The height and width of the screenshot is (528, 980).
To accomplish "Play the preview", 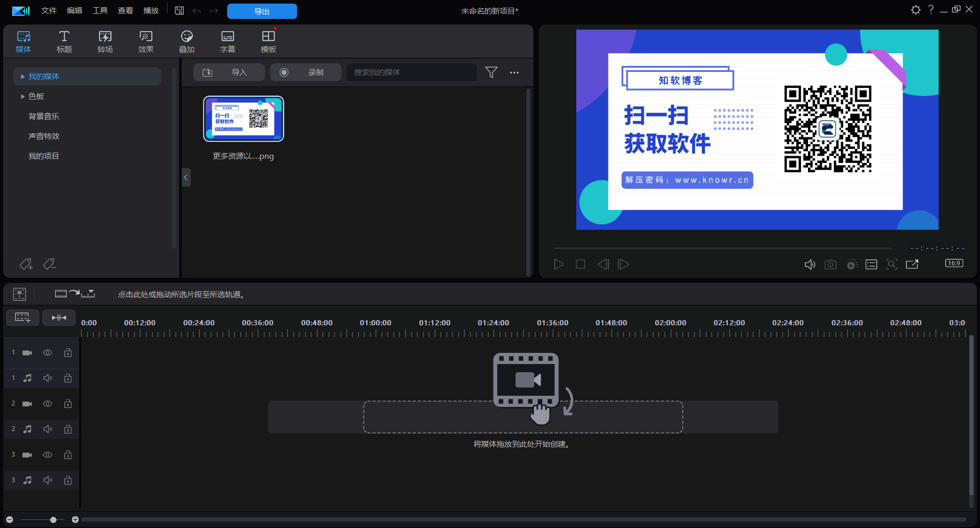I will [558, 265].
